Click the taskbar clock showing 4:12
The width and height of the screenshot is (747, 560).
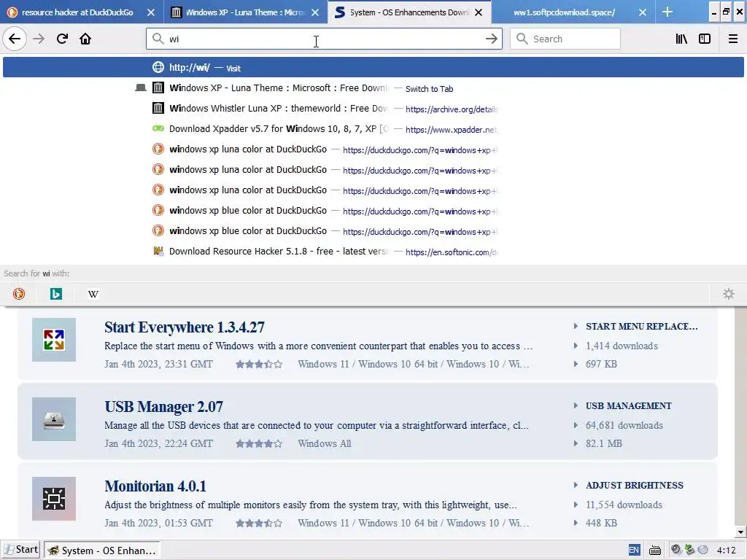pyautogui.click(x=726, y=551)
